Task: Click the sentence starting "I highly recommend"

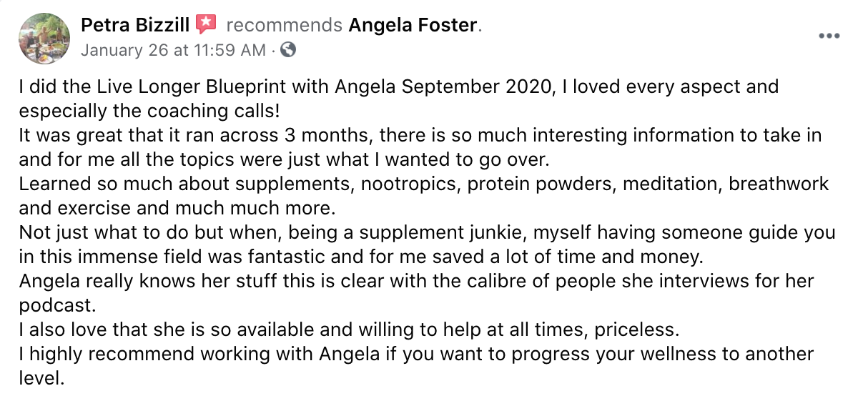Action: (416, 366)
